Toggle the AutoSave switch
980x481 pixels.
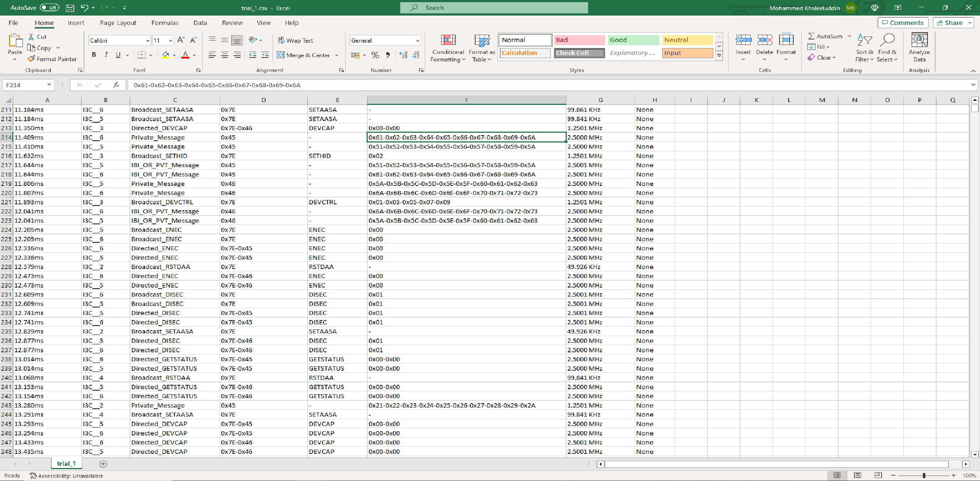(x=49, y=8)
